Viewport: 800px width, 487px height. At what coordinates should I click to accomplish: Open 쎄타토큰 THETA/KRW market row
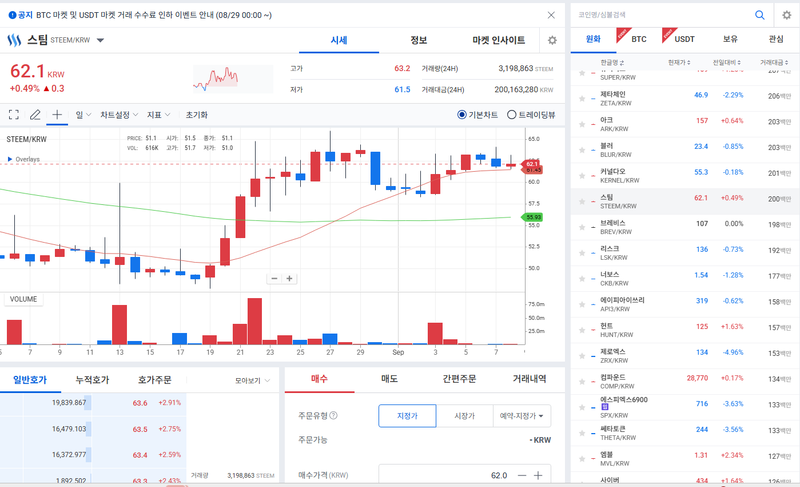point(685,433)
